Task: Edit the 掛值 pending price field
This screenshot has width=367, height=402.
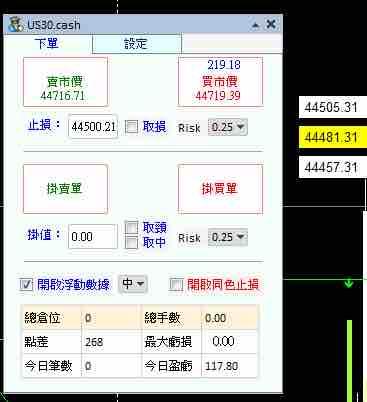Action: [93, 236]
